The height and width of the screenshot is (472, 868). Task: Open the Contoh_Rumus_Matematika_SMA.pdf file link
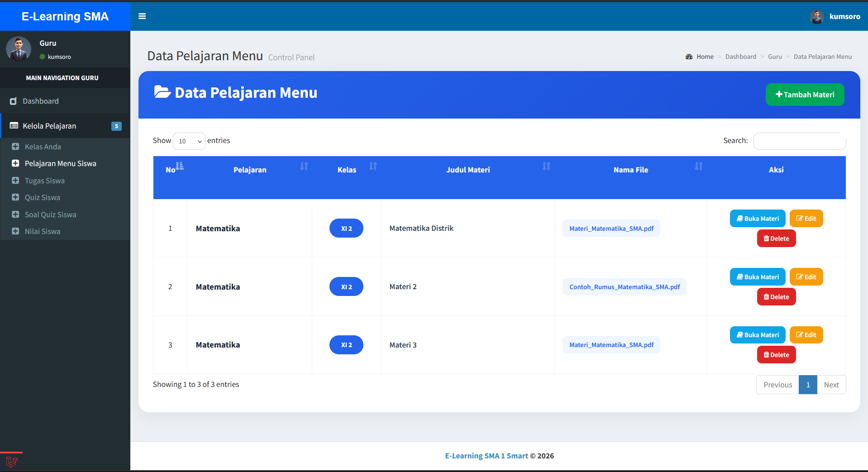[x=625, y=287]
